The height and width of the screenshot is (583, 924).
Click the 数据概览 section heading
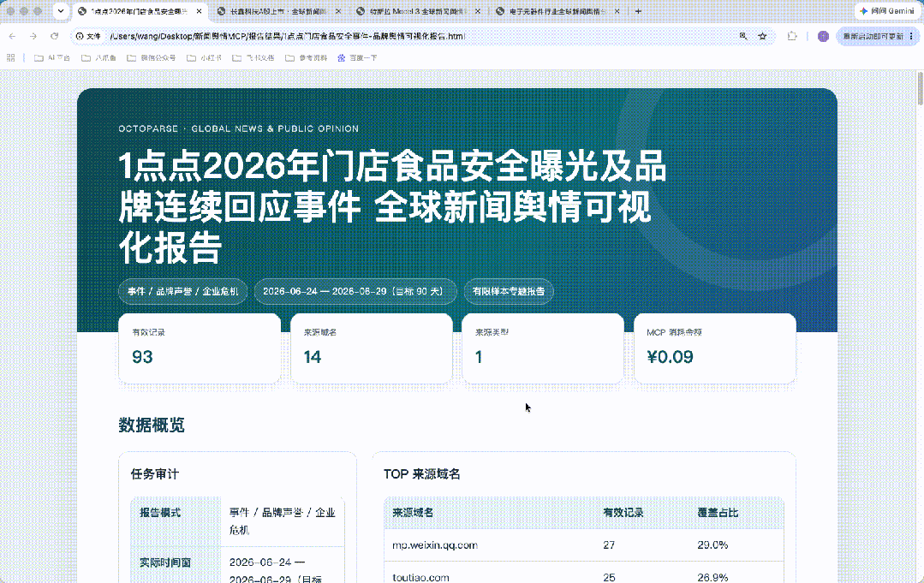pyautogui.click(x=152, y=425)
